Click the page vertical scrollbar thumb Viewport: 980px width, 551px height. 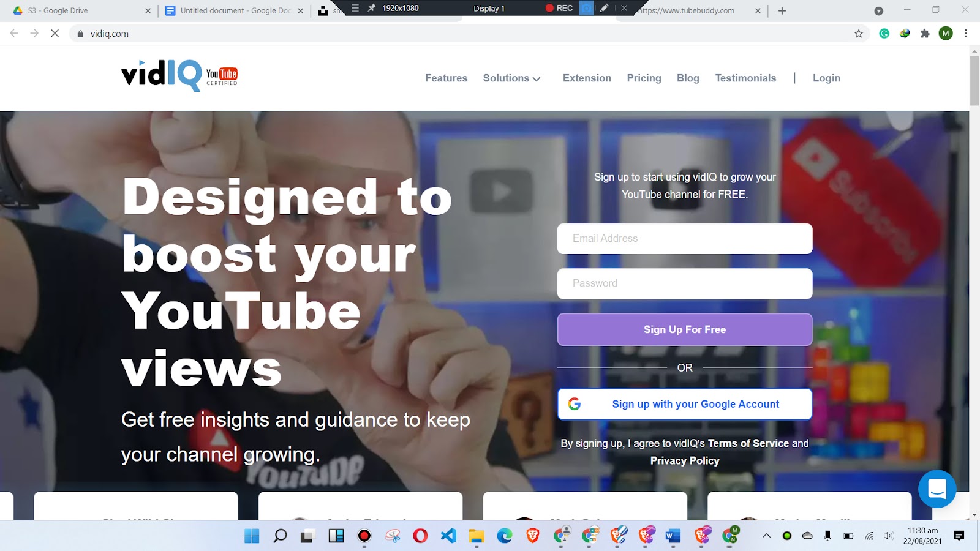974,81
